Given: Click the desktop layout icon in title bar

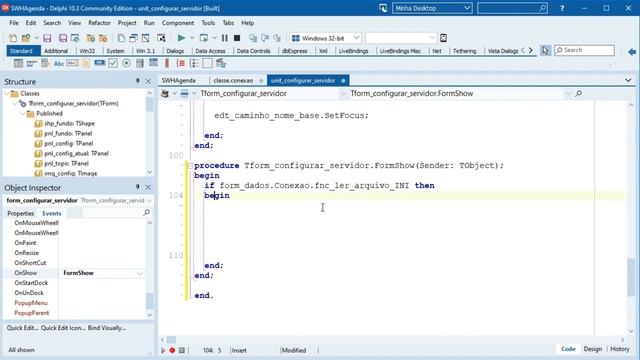Looking at the screenshot, I should pyautogui.click(x=383, y=8).
